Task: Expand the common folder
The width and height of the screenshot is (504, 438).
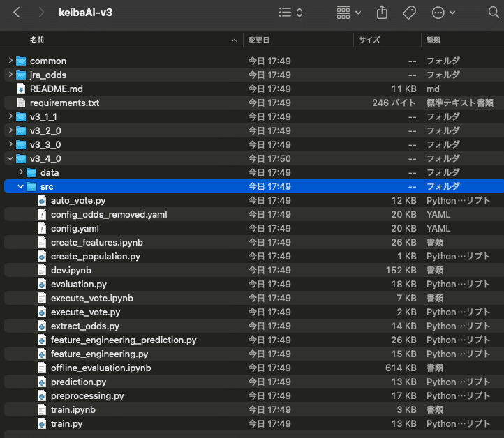Action: coord(10,61)
